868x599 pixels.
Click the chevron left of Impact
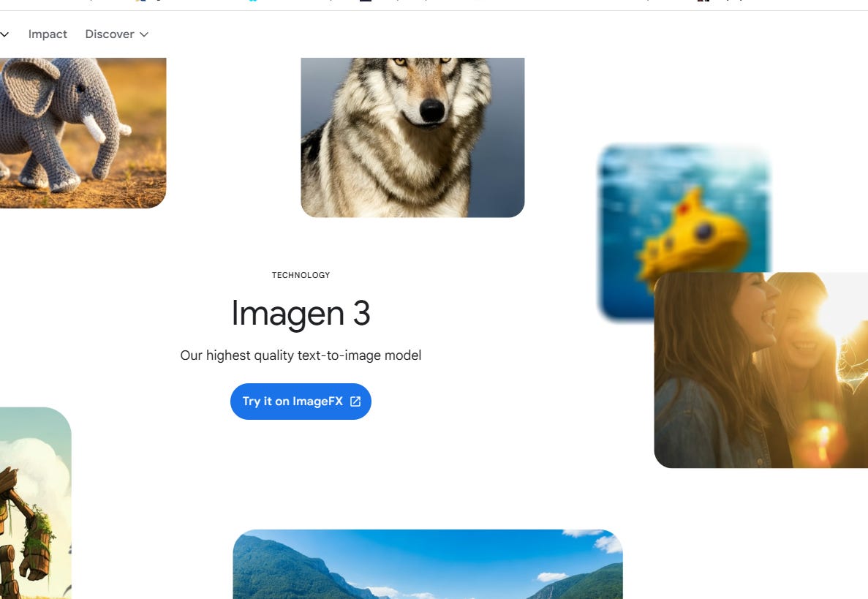tap(4, 34)
